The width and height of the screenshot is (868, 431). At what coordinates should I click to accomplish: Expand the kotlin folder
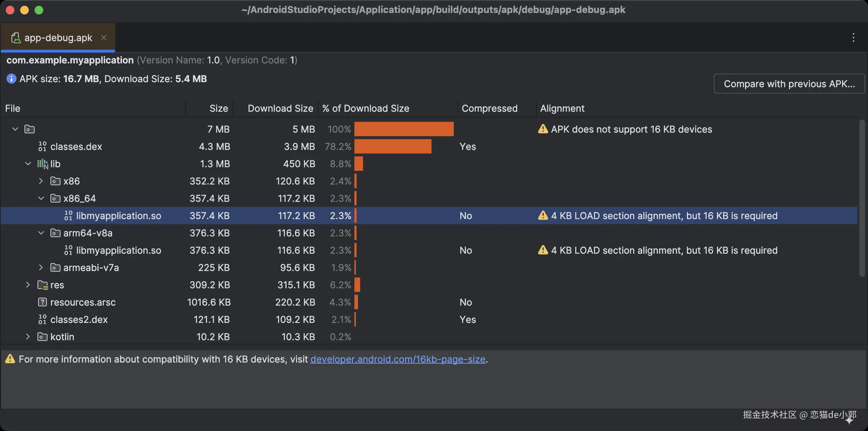point(28,337)
